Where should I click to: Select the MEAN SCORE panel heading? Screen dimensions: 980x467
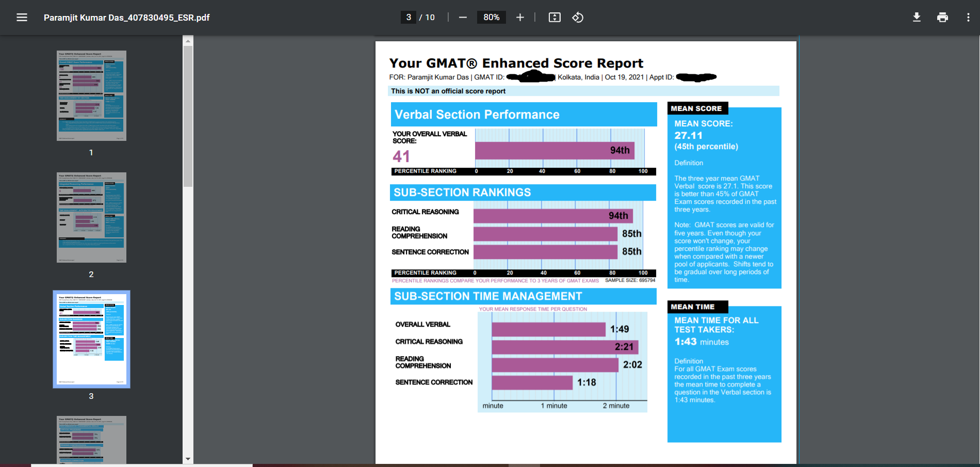coord(697,108)
